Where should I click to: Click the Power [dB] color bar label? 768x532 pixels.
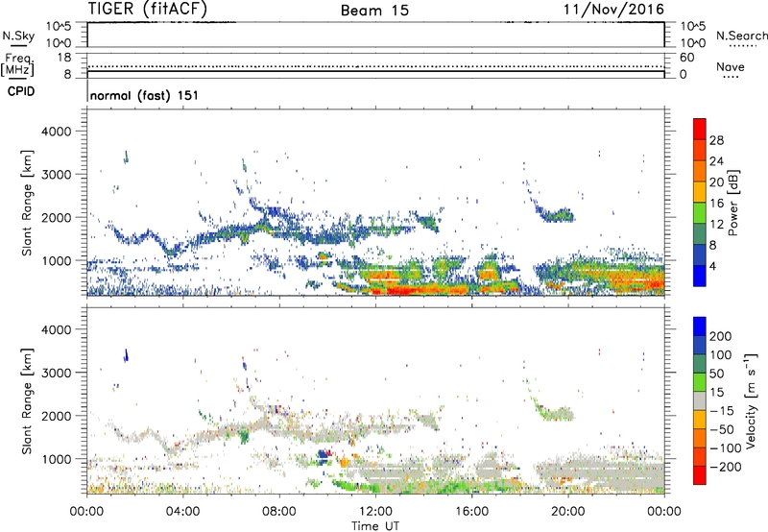732,204
